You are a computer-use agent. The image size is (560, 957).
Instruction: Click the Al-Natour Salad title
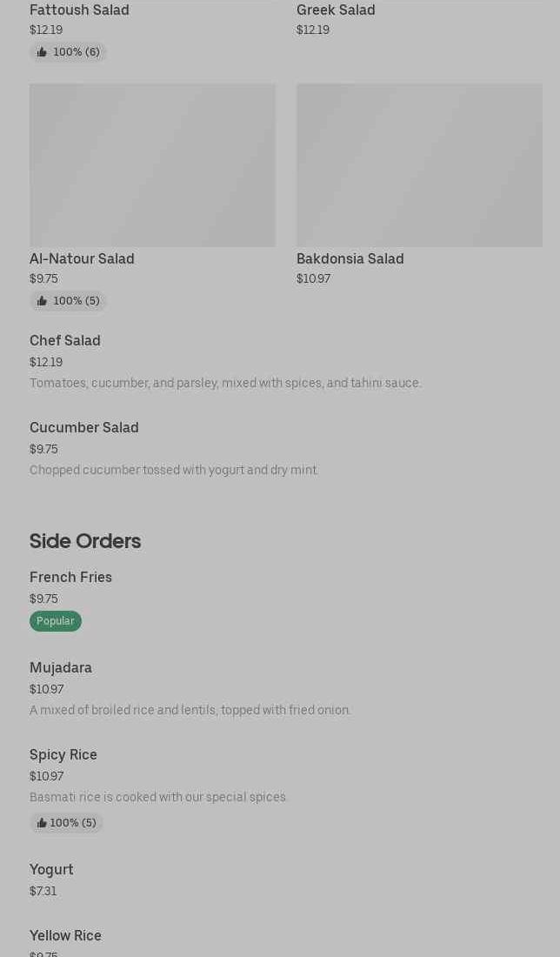click(x=82, y=259)
